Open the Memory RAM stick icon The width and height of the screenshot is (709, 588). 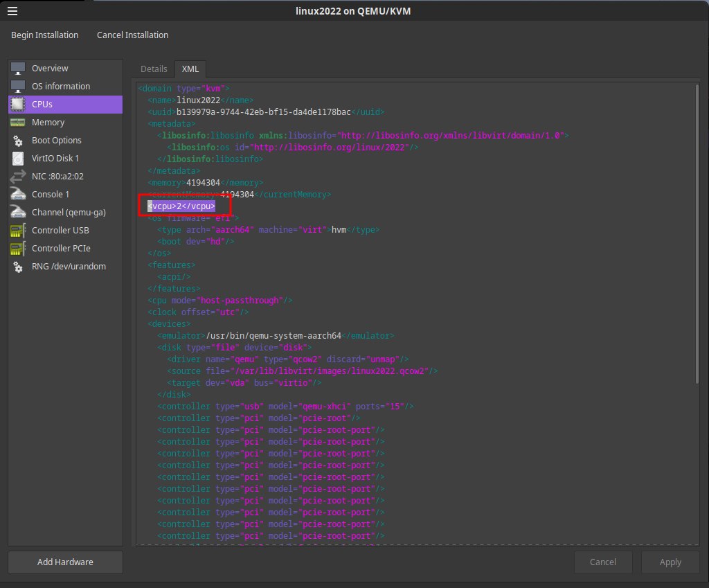click(17, 123)
